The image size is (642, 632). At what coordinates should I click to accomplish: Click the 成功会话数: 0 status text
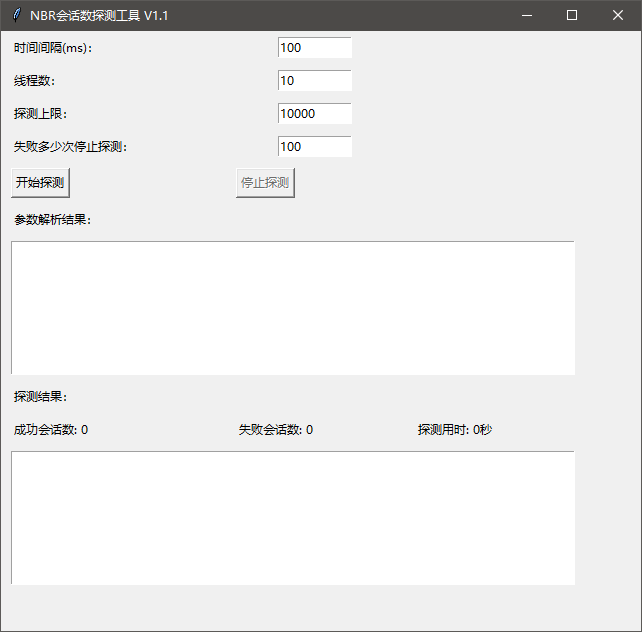point(51,430)
